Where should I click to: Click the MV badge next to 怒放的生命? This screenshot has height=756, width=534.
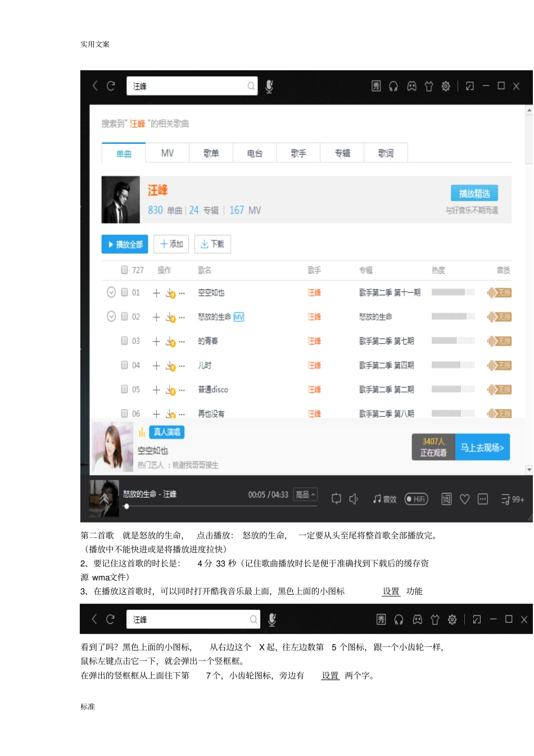[239, 317]
